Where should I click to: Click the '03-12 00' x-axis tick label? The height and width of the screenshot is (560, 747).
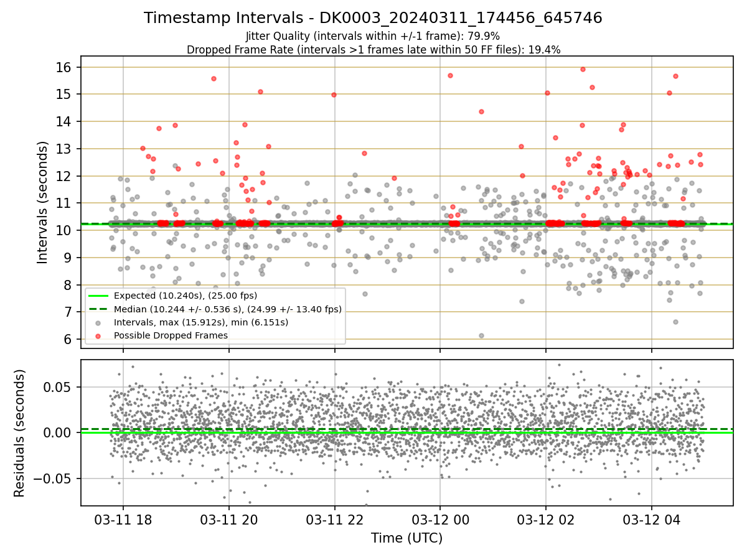point(440,521)
